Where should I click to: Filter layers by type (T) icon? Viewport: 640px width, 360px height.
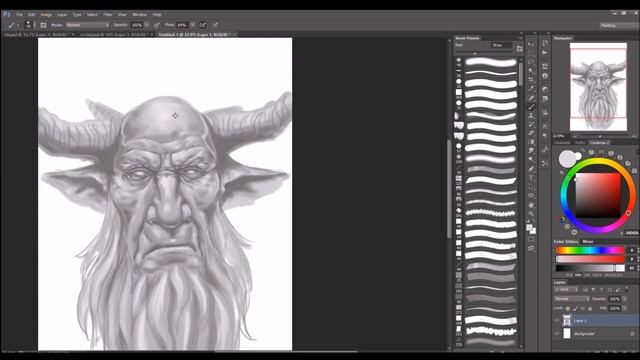click(x=601, y=289)
